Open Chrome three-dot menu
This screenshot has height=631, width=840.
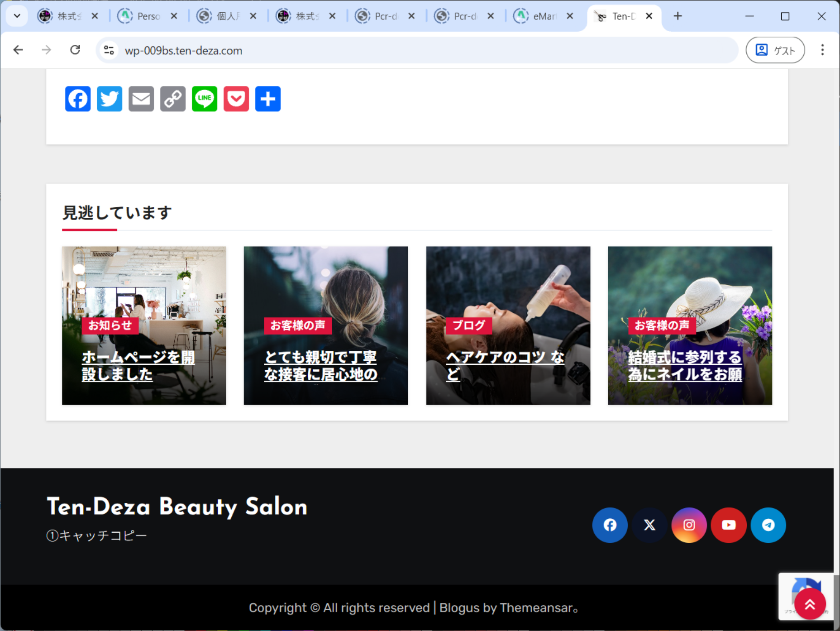822,50
